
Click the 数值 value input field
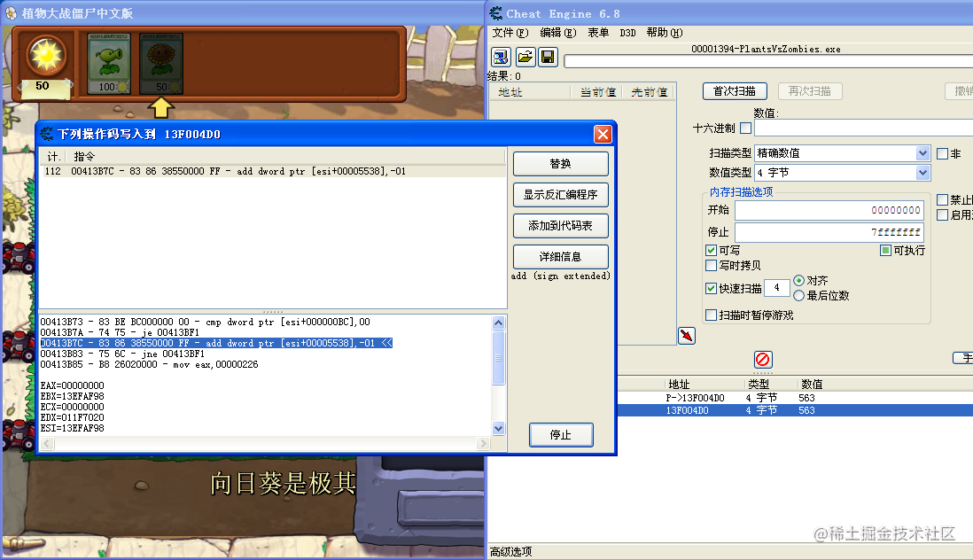(x=863, y=128)
